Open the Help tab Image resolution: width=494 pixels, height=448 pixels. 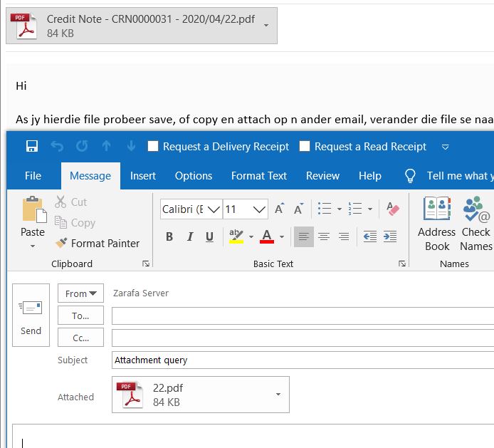click(370, 176)
